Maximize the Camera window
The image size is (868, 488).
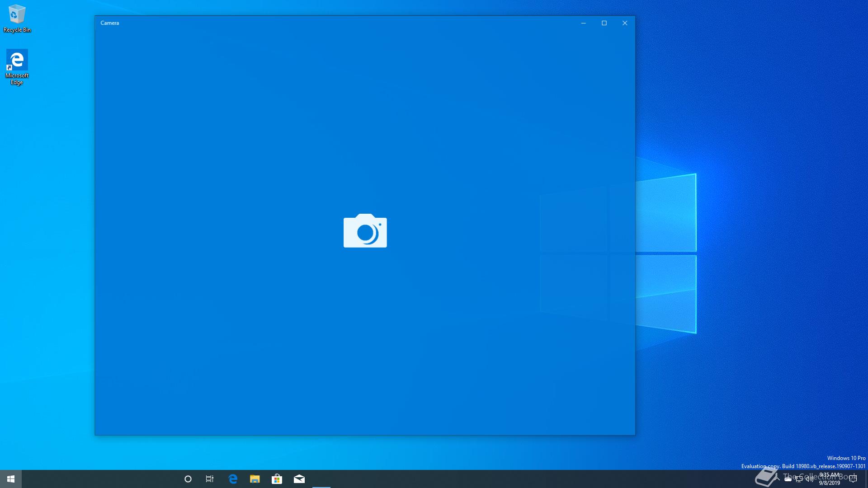click(x=604, y=23)
